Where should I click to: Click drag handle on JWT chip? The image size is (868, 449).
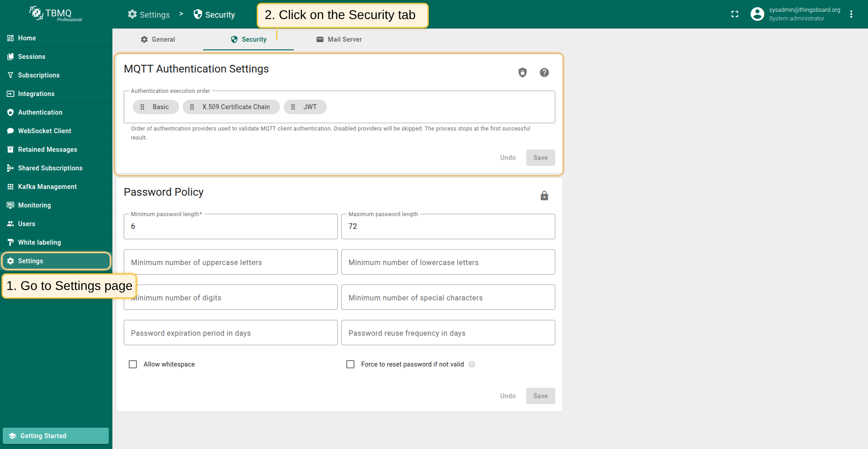[x=293, y=107]
